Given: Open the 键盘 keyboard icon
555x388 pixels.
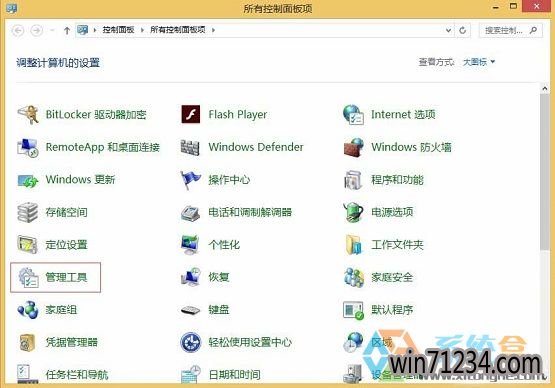Looking at the screenshot, I should click(x=190, y=310).
